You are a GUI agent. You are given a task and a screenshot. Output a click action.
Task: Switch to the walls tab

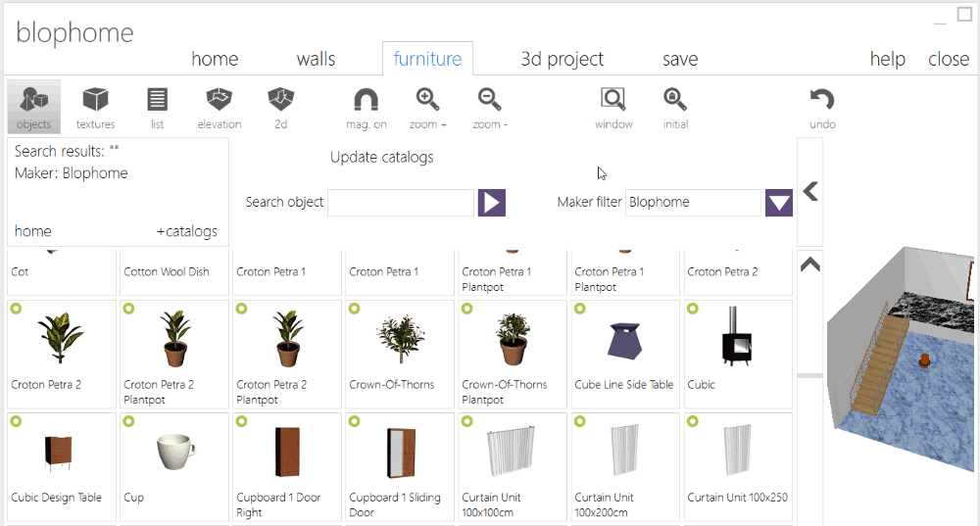(x=316, y=59)
